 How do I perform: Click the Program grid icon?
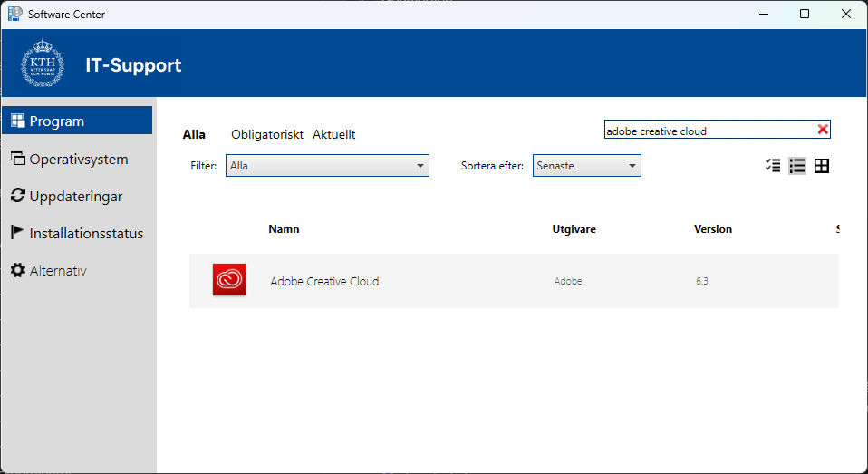tap(18, 121)
